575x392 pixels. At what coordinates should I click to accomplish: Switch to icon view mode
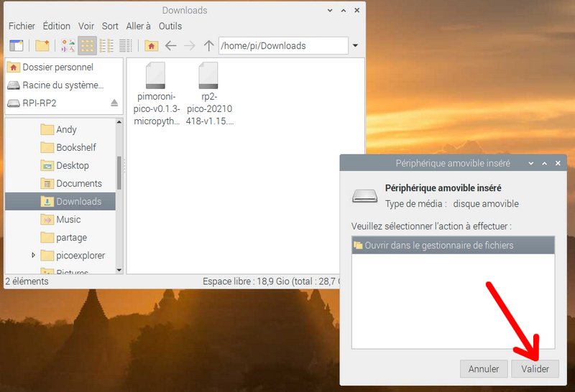point(87,46)
